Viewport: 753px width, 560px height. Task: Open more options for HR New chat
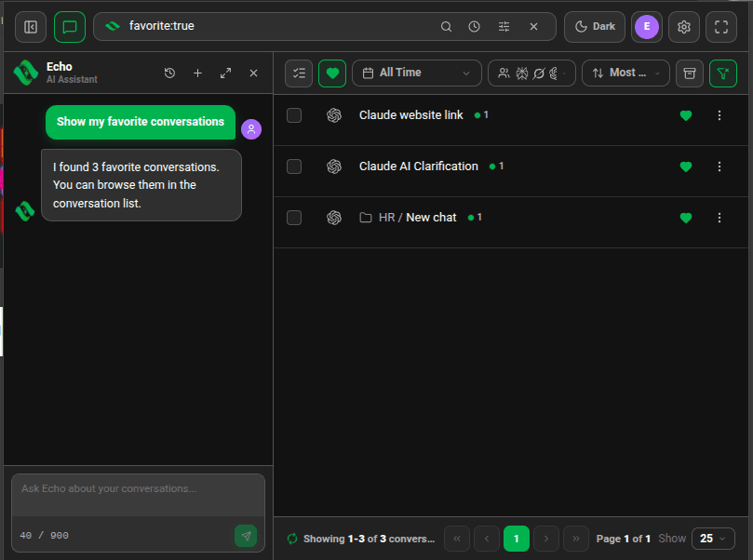point(719,218)
